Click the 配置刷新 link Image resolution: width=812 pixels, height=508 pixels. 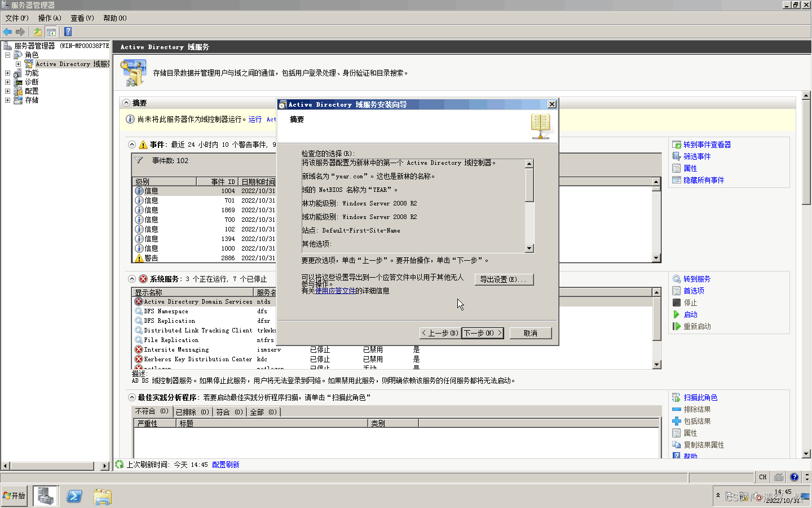tap(226, 465)
